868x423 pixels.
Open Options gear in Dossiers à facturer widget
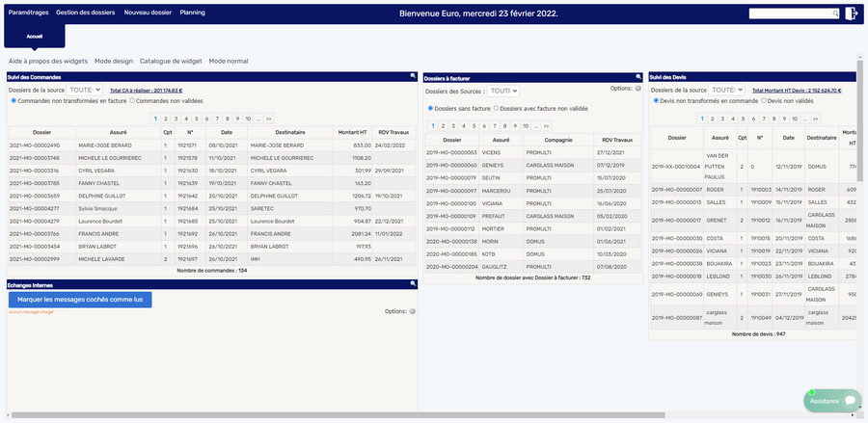tap(637, 89)
